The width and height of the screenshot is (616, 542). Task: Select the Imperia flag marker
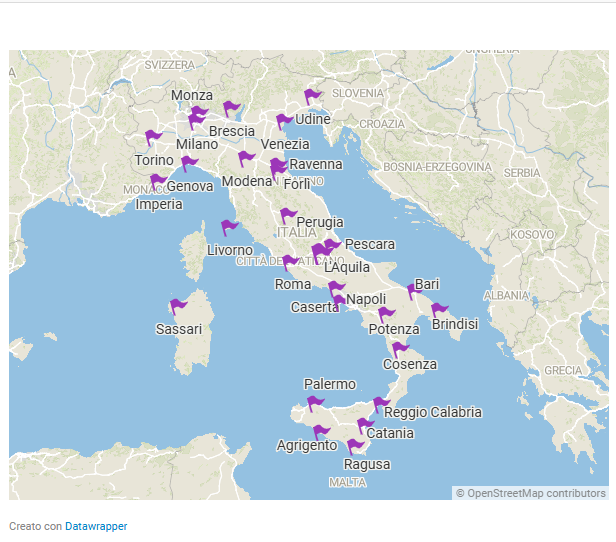(x=158, y=181)
